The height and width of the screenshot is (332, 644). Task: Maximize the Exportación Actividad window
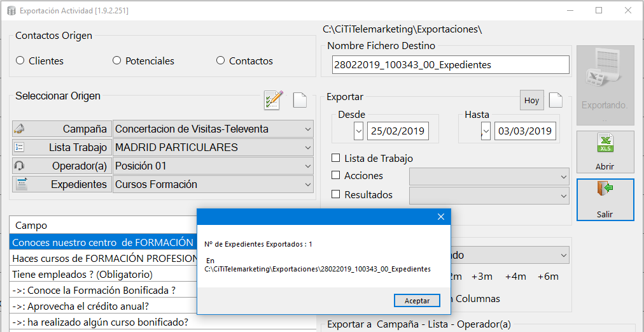599,10
